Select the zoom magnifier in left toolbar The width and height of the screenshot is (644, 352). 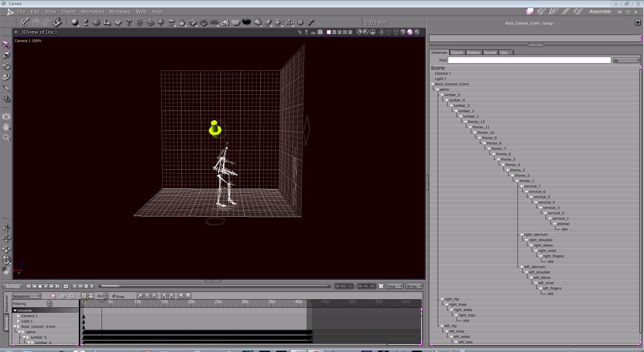click(6, 138)
